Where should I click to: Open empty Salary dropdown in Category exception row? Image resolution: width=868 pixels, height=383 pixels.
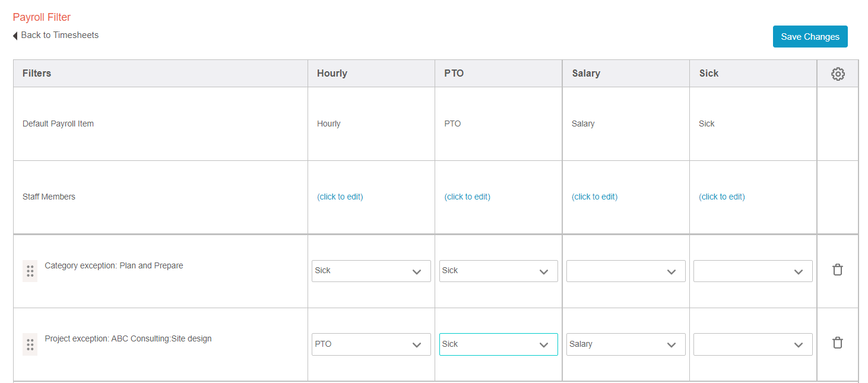626,271
